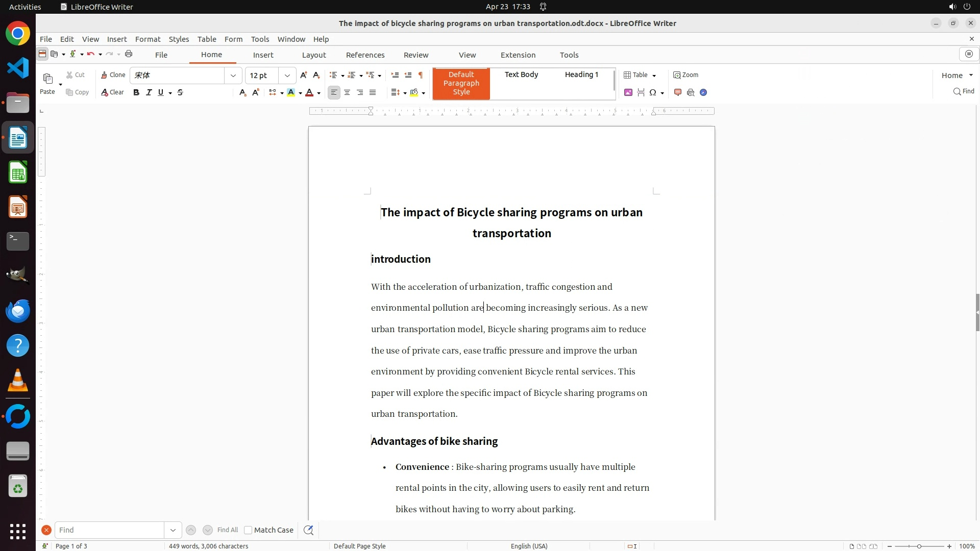The image size is (980, 551).
Task: Toggle bold formatting
Action: coord(136,92)
